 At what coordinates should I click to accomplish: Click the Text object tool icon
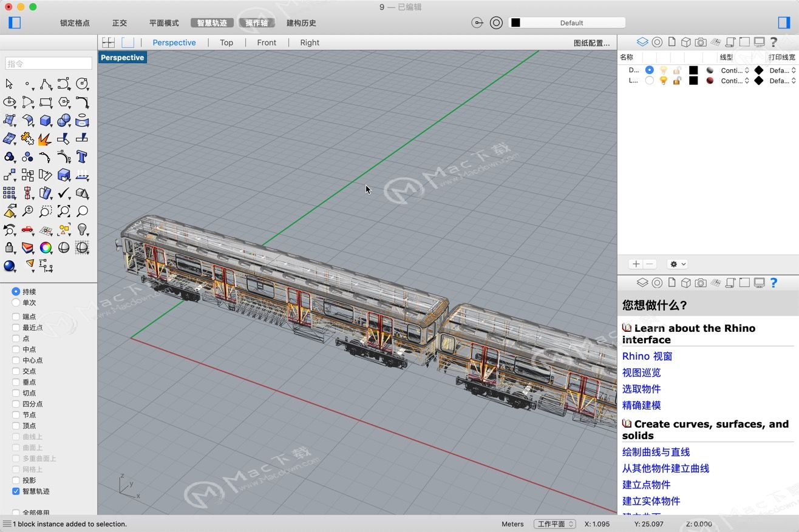tap(82, 157)
